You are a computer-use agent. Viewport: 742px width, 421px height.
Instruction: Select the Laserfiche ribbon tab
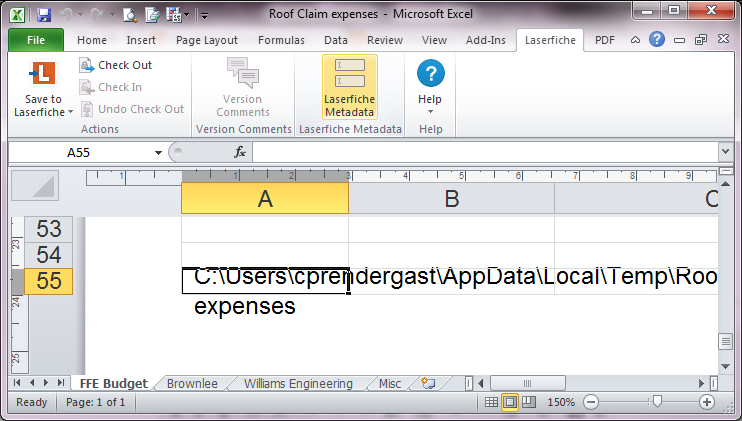pos(550,40)
